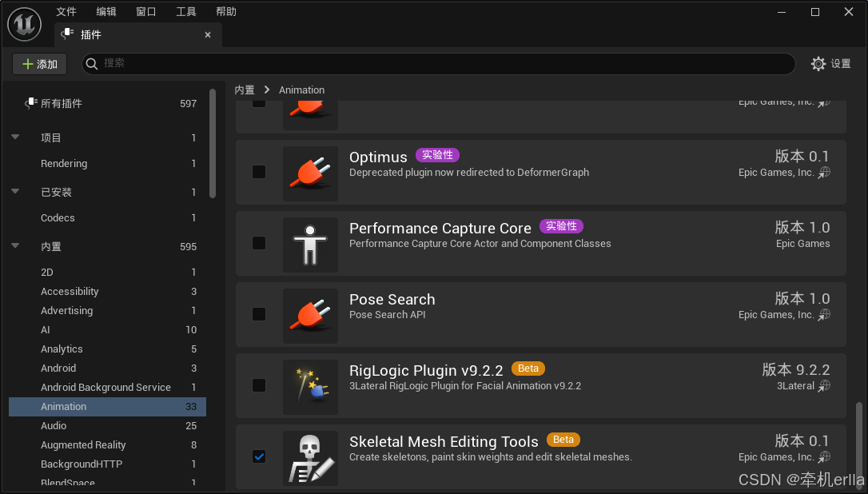Click the Performance Capture Core title
Image resolution: width=868 pixels, height=494 pixels.
pos(440,229)
